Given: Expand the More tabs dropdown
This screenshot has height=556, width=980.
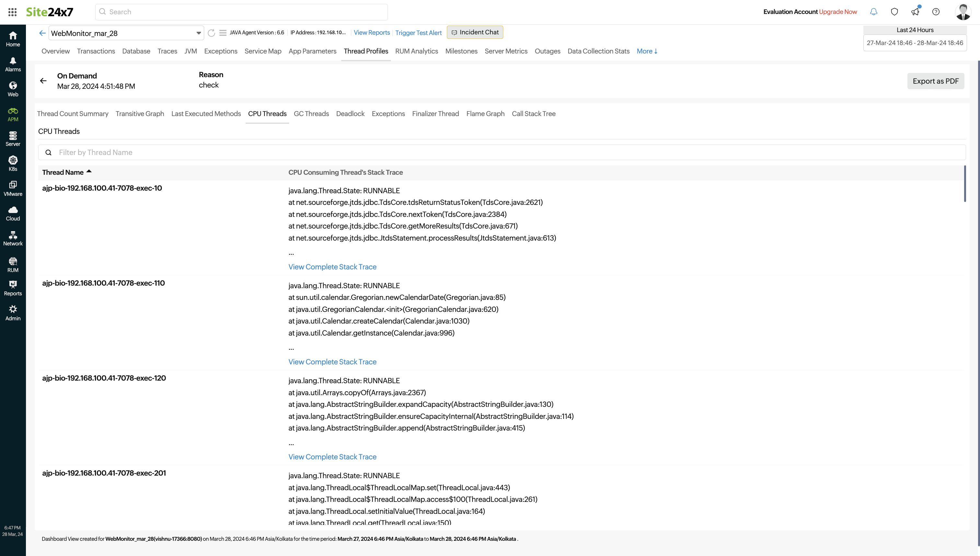Looking at the screenshot, I should tap(647, 51).
